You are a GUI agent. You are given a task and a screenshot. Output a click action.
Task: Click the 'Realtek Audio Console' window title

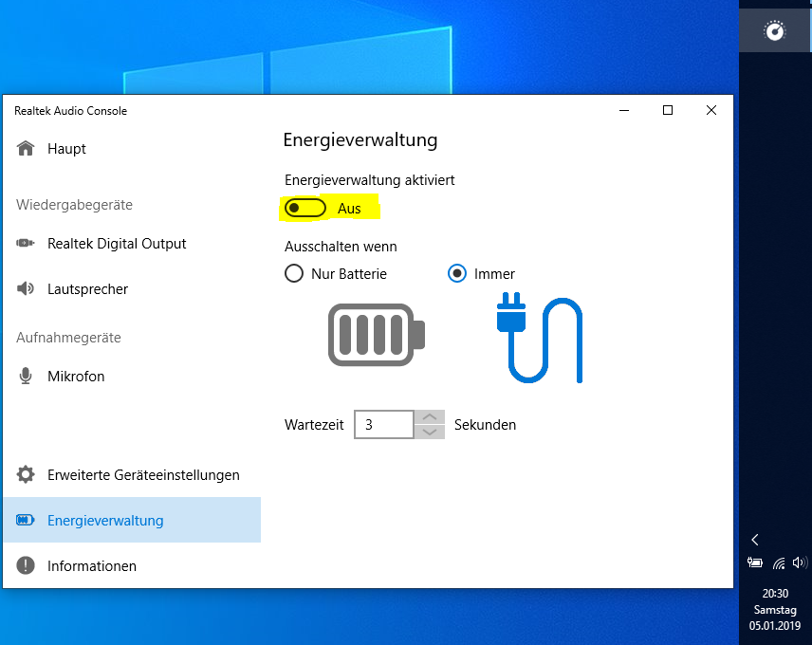pyautogui.click(x=70, y=111)
